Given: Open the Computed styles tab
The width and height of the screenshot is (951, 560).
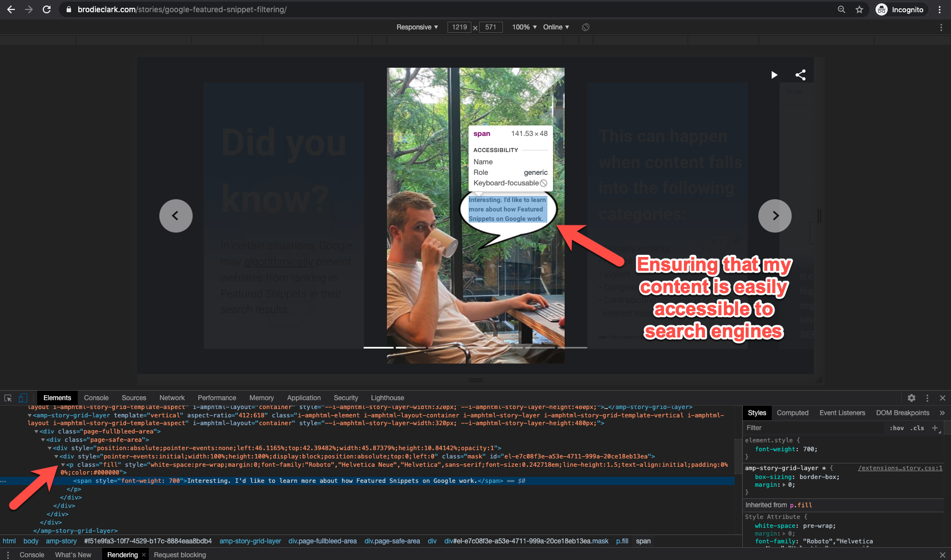Looking at the screenshot, I should (x=793, y=412).
